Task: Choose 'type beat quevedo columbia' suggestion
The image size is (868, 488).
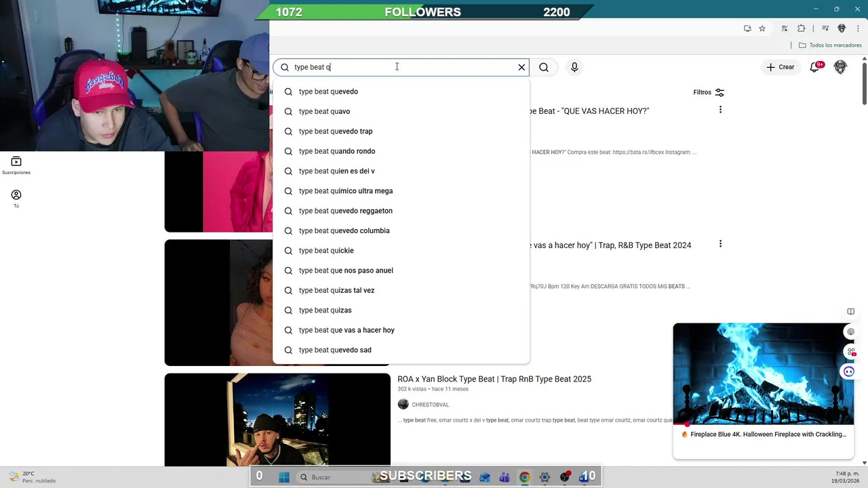Action: 401,230
